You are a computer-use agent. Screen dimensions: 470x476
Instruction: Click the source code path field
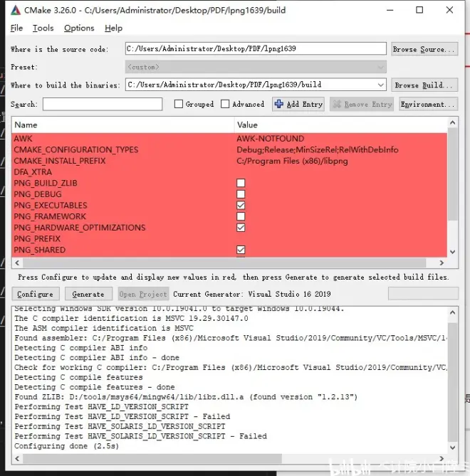pyautogui.click(x=256, y=48)
